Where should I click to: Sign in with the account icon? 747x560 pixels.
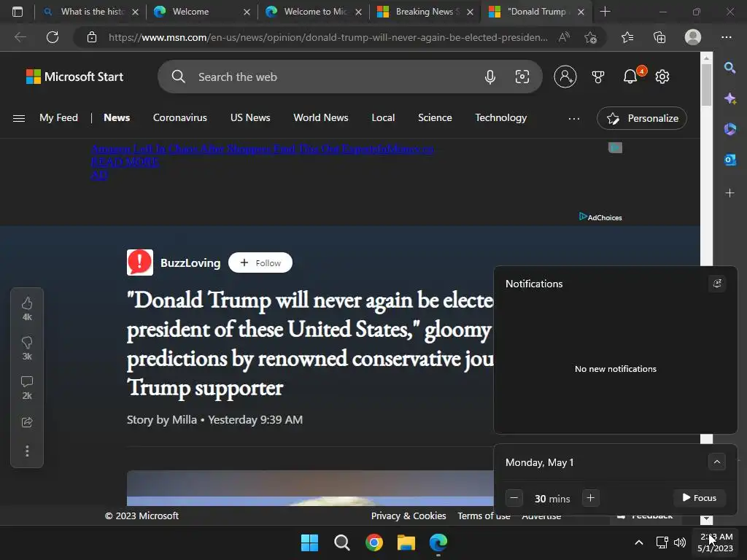tap(565, 77)
